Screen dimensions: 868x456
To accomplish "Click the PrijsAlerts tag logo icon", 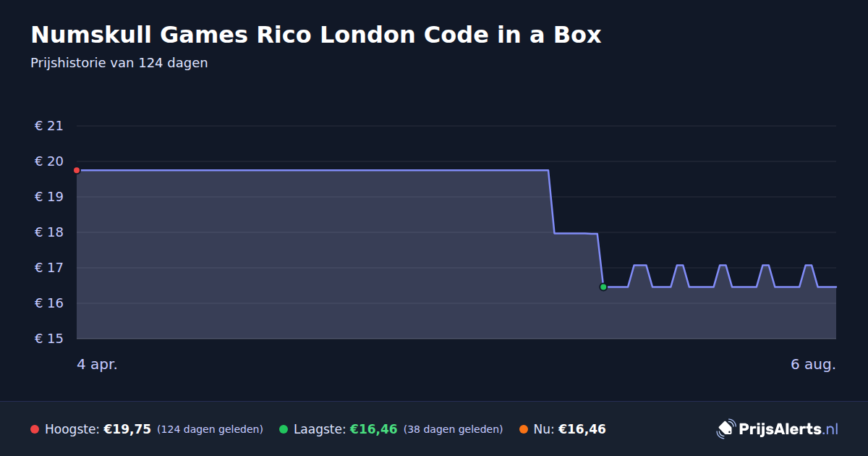I will 726,428.
